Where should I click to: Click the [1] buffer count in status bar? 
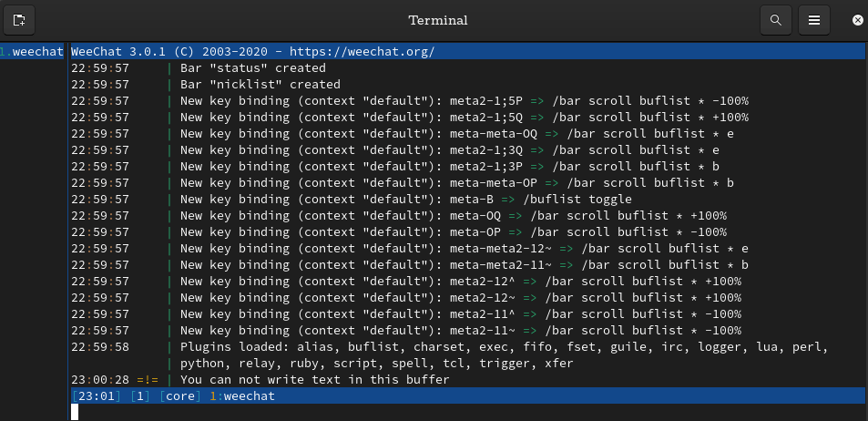[140, 396]
